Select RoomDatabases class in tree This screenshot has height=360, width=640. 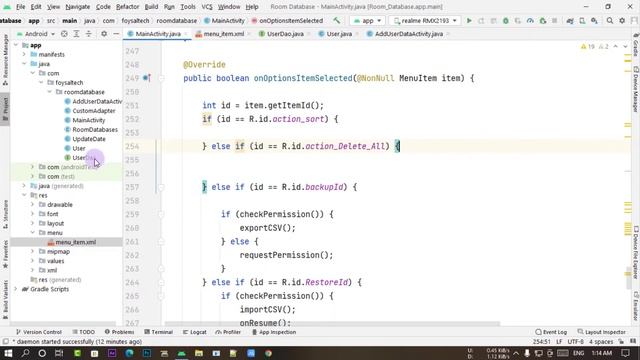click(95, 129)
